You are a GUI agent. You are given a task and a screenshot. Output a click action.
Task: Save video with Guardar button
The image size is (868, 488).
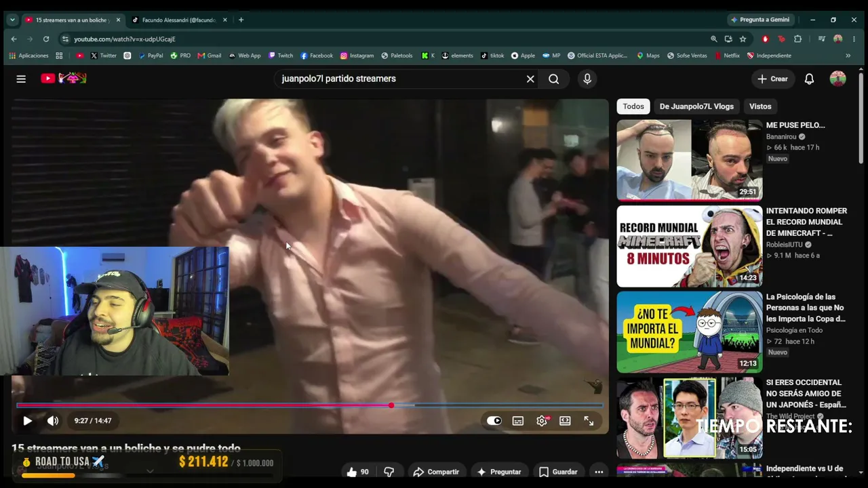(558, 472)
